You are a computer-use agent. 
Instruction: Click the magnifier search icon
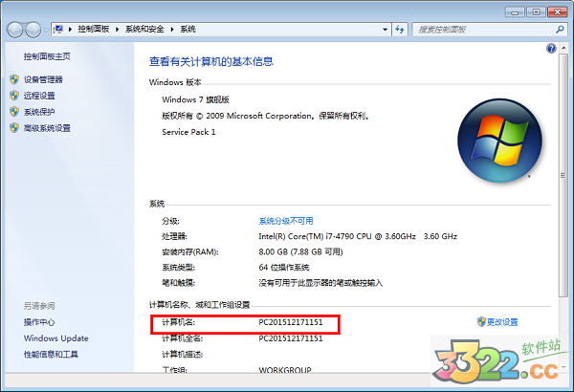560,30
